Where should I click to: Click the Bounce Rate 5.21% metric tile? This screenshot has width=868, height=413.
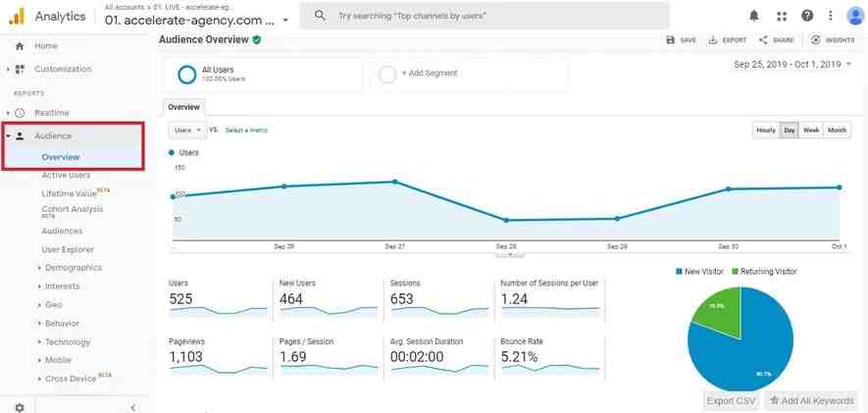(549, 358)
